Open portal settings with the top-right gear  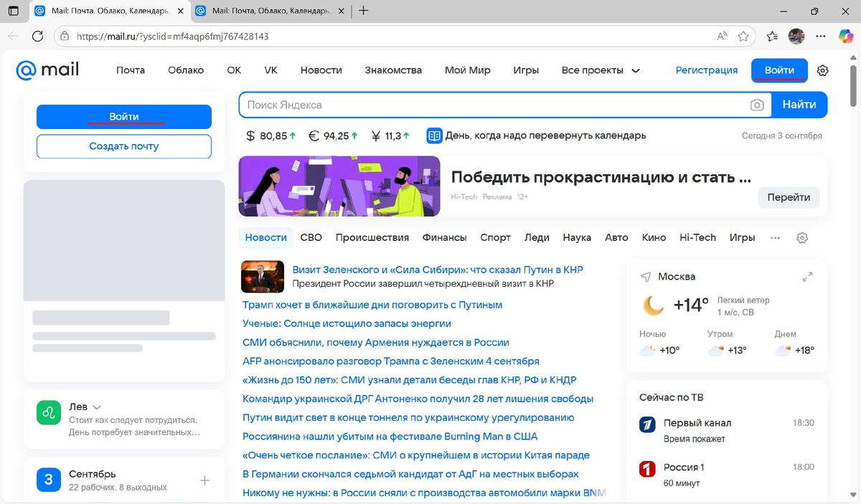822,70
